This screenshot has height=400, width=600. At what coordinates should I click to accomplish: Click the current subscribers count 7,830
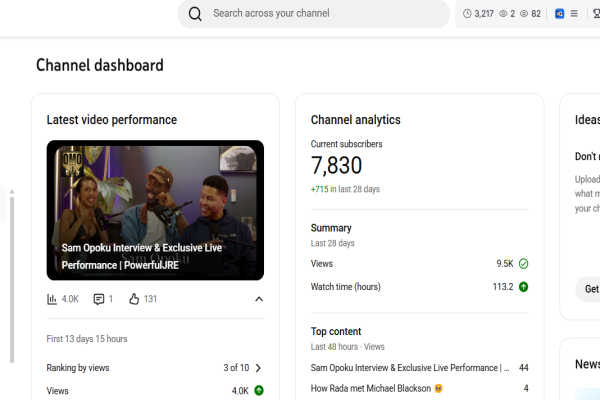337,166
